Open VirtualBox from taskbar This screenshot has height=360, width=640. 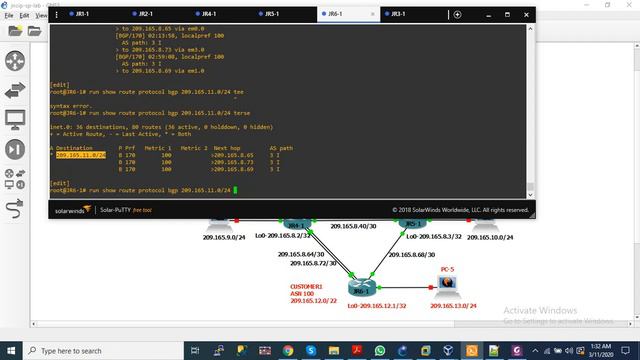coord(448,351)
